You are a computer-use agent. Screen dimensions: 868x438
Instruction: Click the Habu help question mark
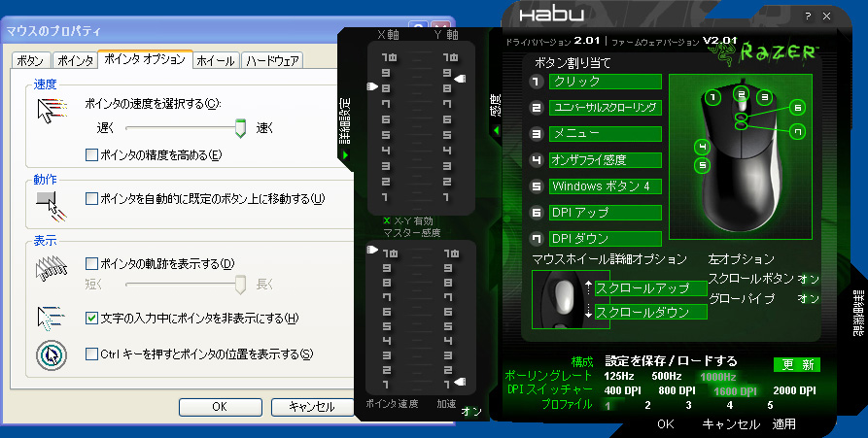click(808, 17)
